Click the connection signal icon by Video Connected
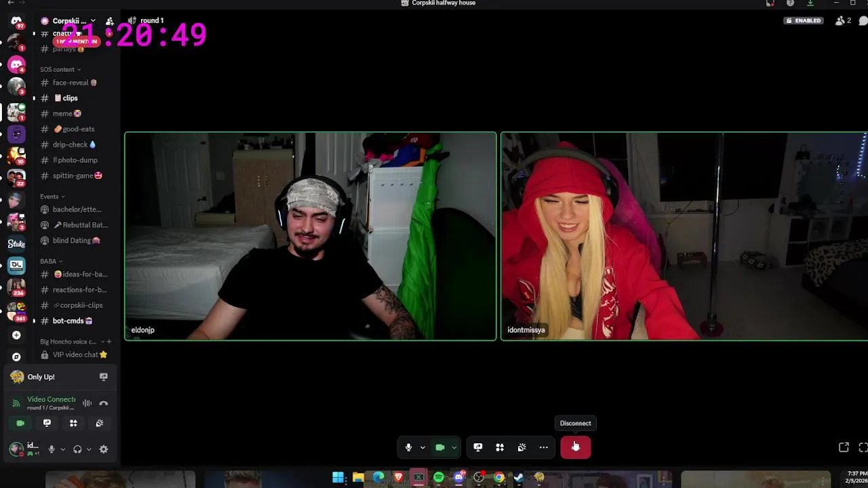Image resolution: width=868 pixels, height=488 pixels. (16, 403)
